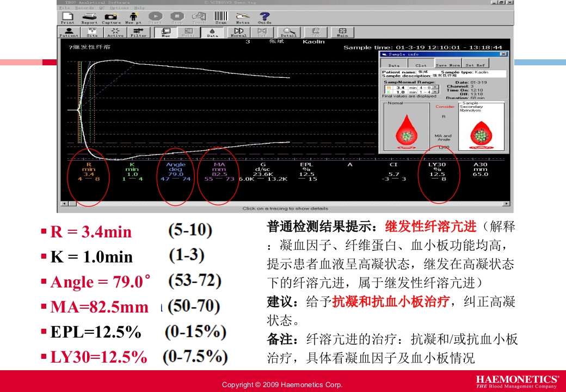This screenshot has width=566, height=392.
Task: Open the Capture tool
Action: [x=111, y=18]
